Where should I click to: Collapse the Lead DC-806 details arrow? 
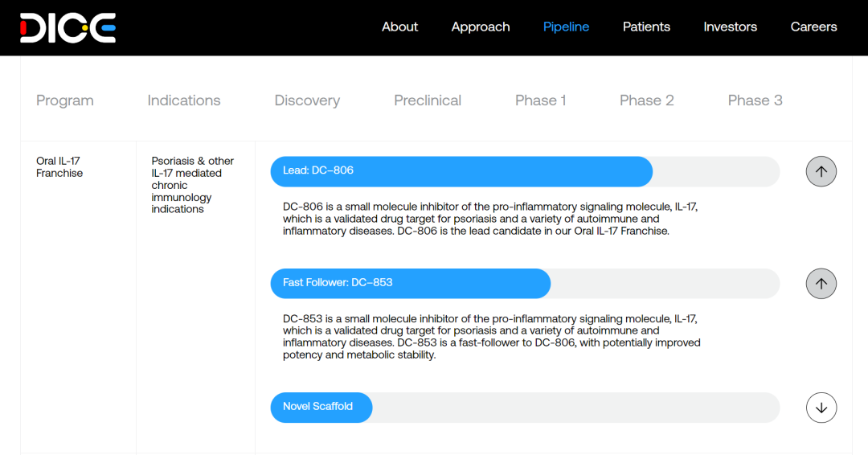[821, 171]
